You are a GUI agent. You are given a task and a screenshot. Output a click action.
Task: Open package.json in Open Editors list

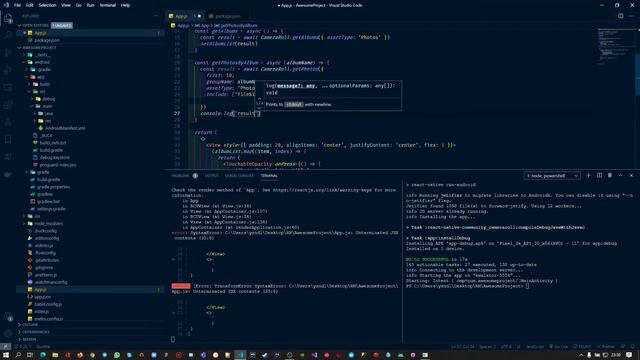pyautogui.click(x=44, y=40)
